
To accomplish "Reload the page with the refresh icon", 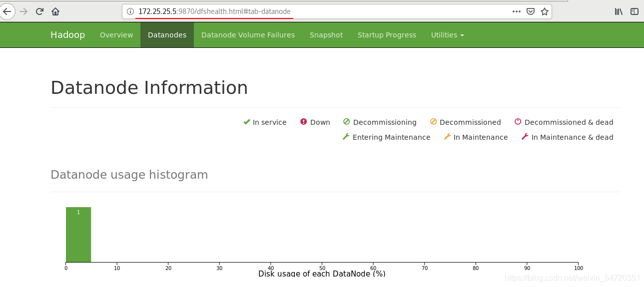I will [x=39, y=11].
